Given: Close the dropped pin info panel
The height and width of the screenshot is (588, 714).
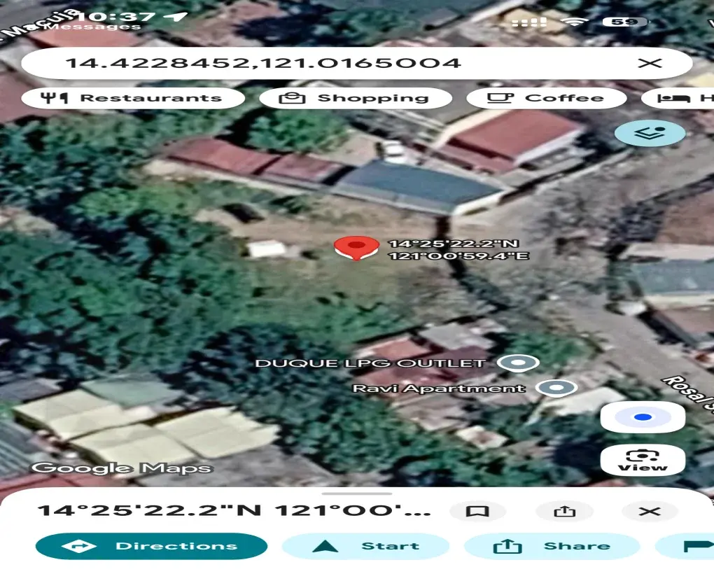Looking at the screenshot, I should pos(650,511).
